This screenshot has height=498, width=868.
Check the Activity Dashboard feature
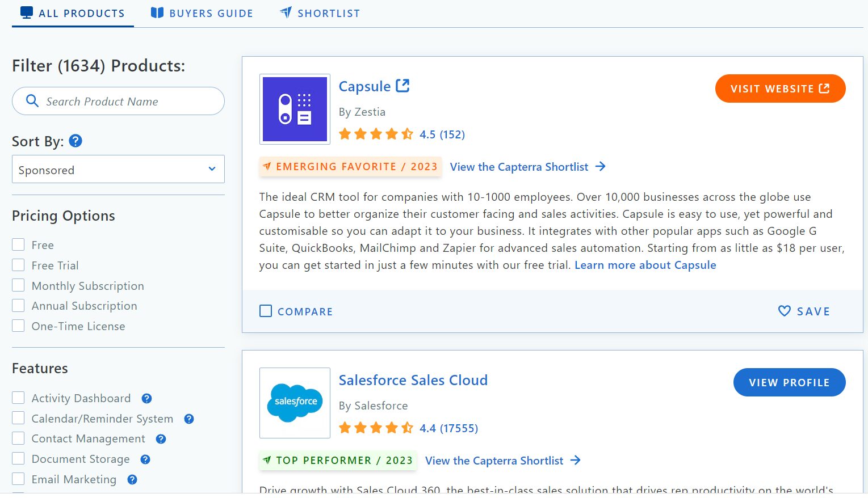click(18, 398)
